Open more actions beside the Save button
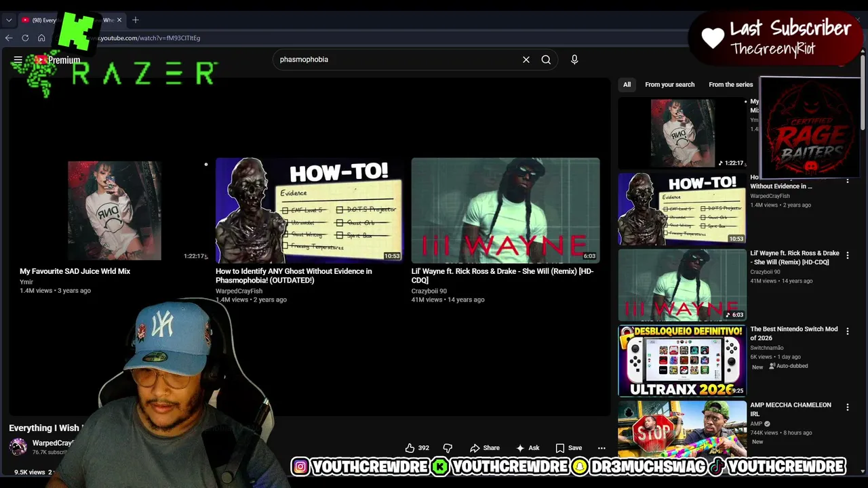This screenshot has height=488, width=868. (x=601, y=448)
